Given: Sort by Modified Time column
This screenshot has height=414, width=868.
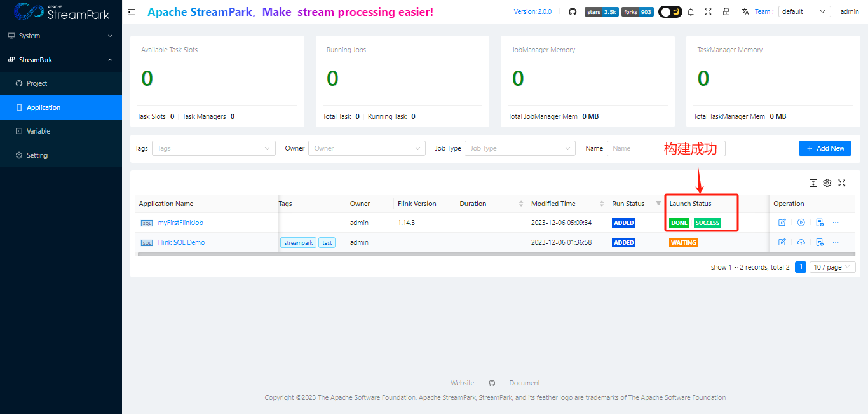Looking at the screenshot, I should coord(602,204).
